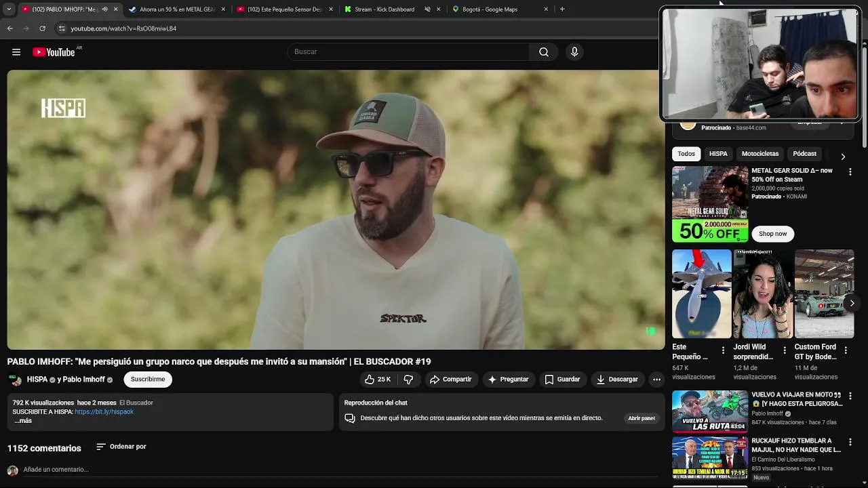The image size is (868, 488).
Task: Reload the page with the refresh icon
Action: point(42,28)
